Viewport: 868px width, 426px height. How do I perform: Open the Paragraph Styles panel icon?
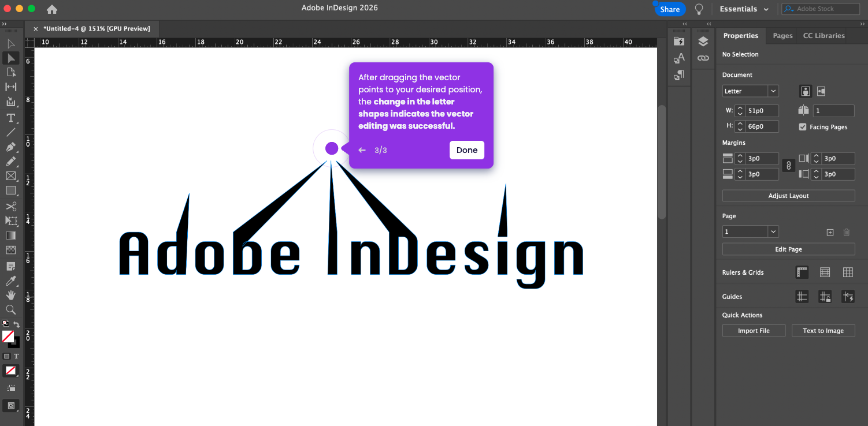[679, 75]
